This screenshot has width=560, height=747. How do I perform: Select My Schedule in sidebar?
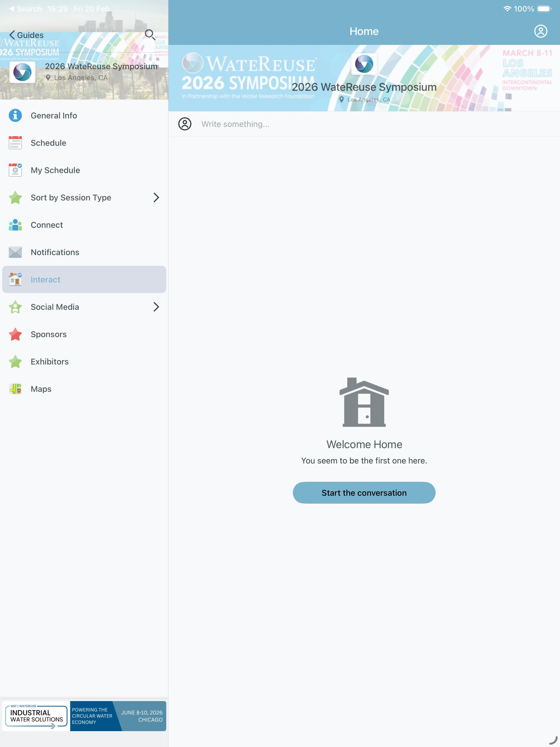click(x=84, y=170)
